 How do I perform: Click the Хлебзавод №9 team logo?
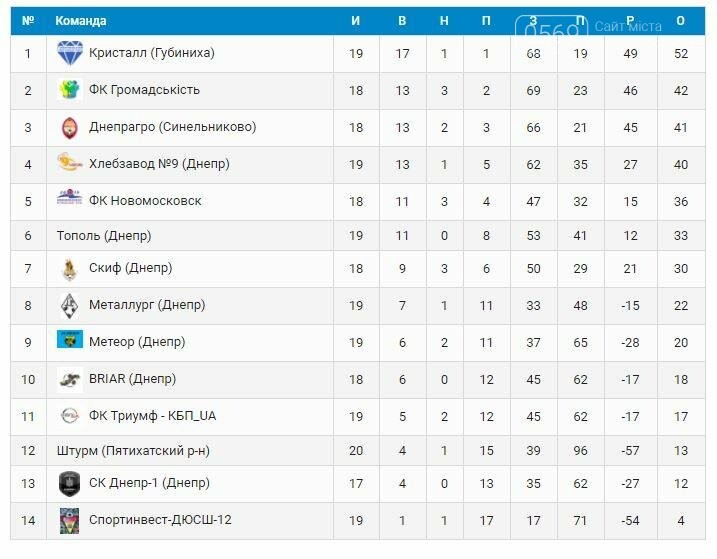70,162
